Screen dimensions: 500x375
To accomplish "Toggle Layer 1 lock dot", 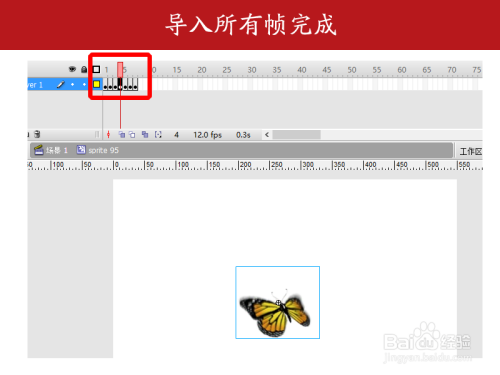I will (84, 84).
